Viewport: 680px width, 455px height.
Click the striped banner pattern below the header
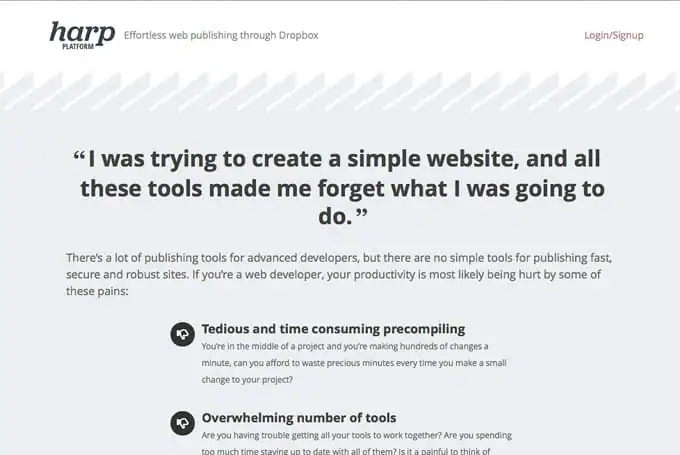point(340,92)
